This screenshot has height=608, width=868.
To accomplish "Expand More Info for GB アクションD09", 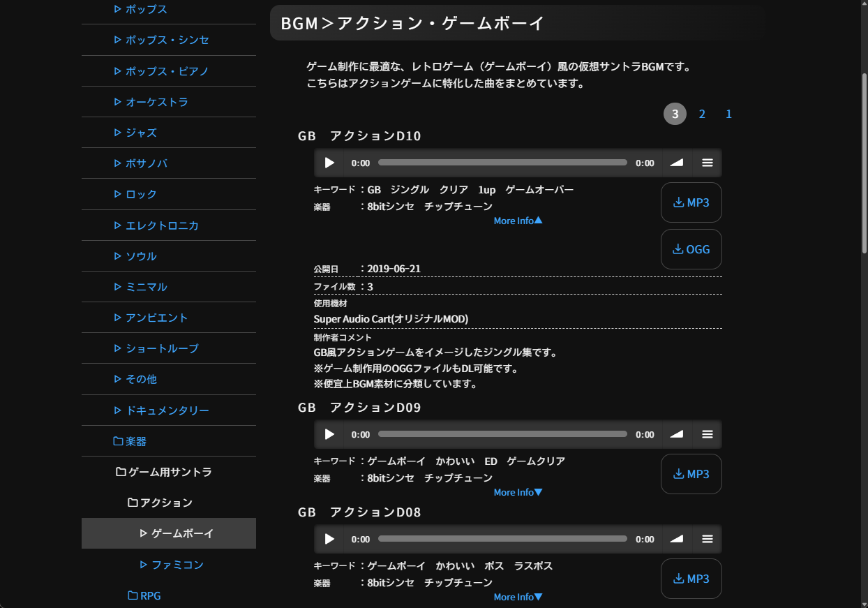I will coord(518,491).
